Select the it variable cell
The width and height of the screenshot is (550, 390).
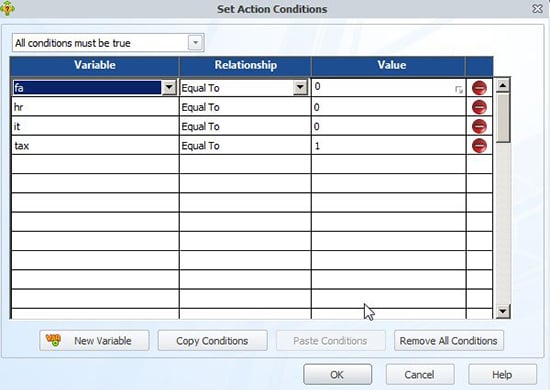pyautogui.click(x=95, y=126)
